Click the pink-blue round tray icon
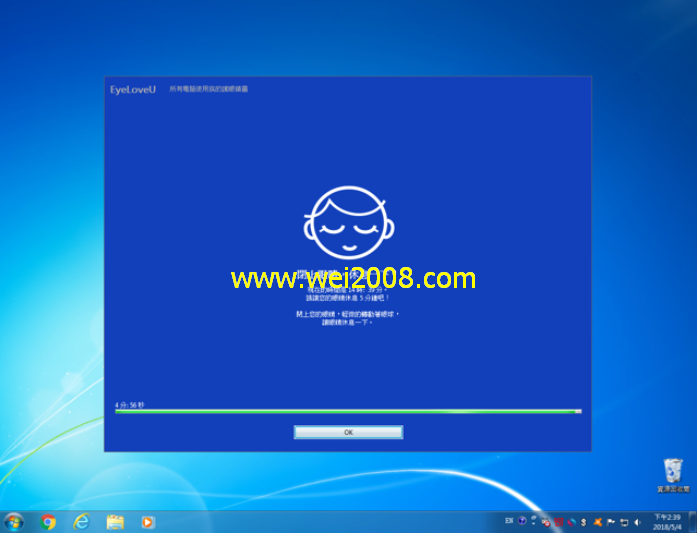 (x=572, y=522)
